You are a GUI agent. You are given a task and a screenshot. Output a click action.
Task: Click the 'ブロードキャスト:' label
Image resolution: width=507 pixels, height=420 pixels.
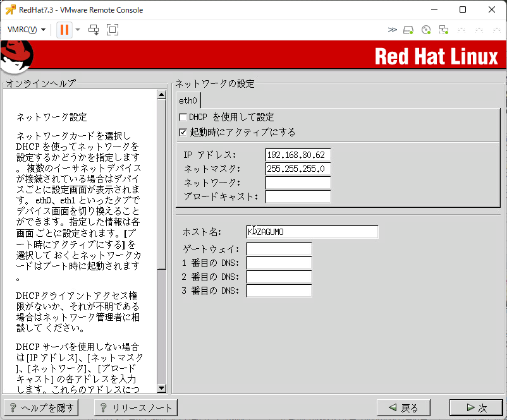(221, 196)
